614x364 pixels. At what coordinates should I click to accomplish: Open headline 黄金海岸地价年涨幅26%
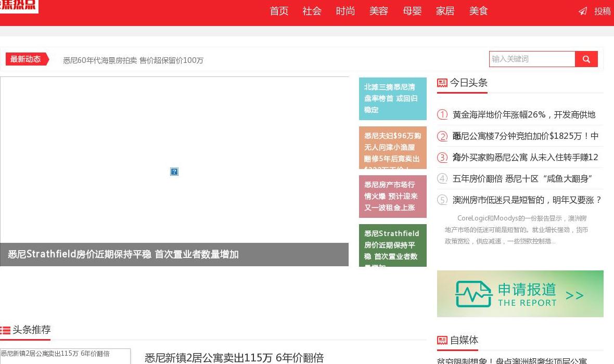pos(524,115)
